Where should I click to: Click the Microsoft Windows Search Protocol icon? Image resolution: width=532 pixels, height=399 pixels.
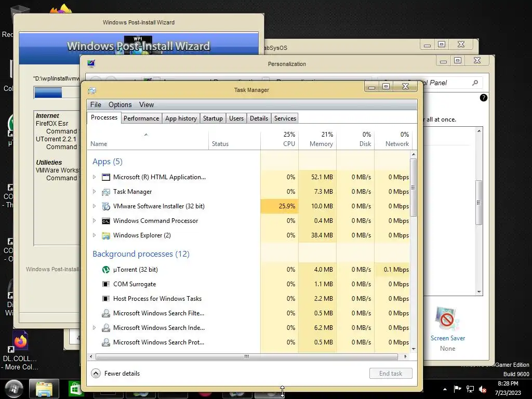pyautogui.click(x=106, y=342)
